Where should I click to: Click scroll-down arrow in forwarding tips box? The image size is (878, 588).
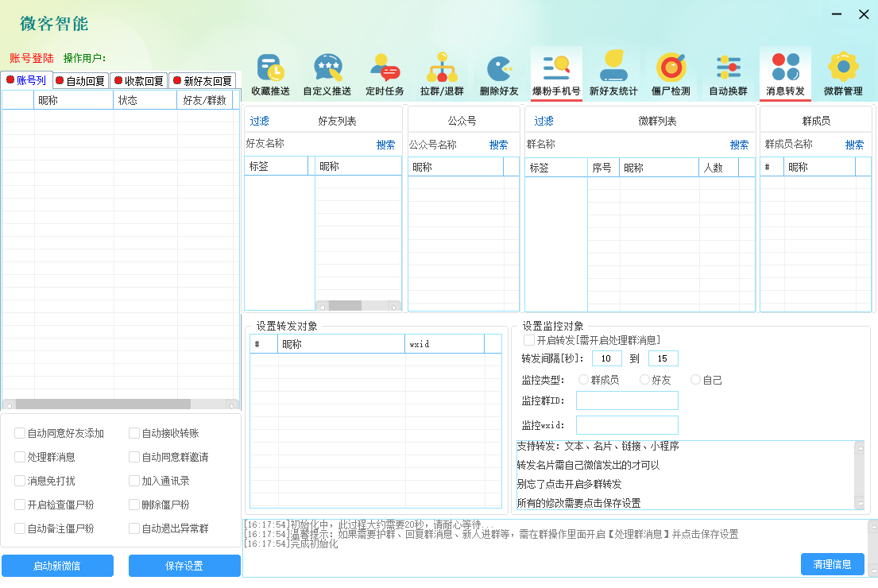(x=861, y=504)
